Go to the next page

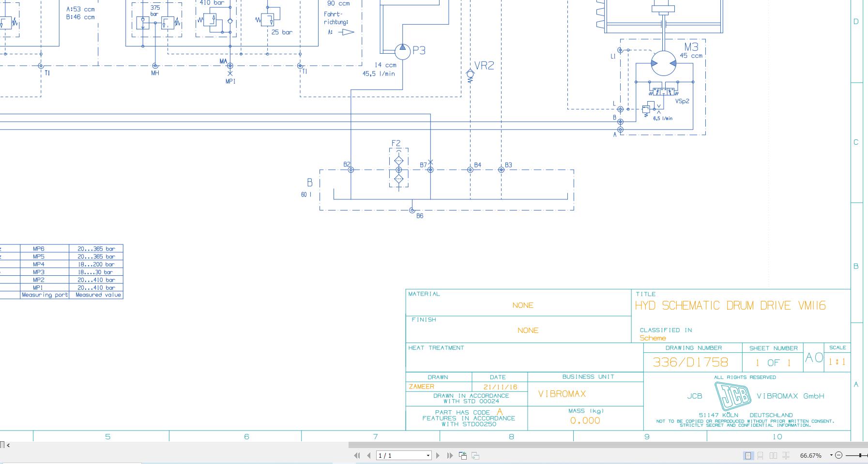(x=438, y=455)
